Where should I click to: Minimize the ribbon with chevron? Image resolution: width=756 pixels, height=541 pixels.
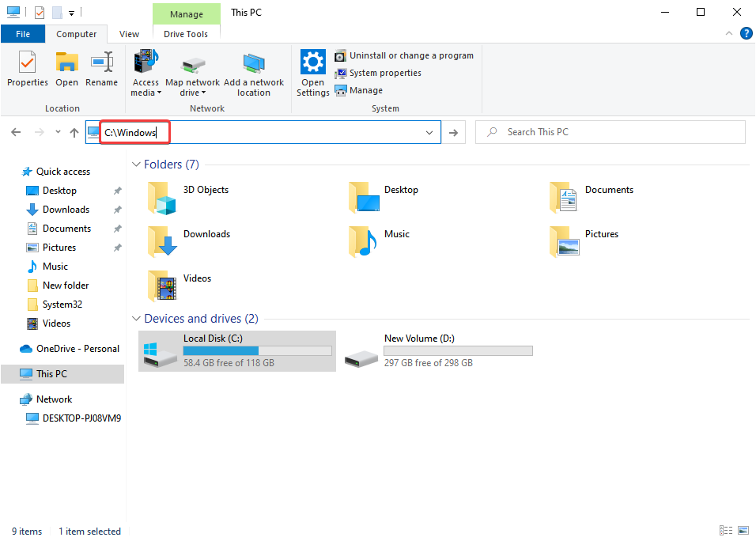tap(729, 33)
